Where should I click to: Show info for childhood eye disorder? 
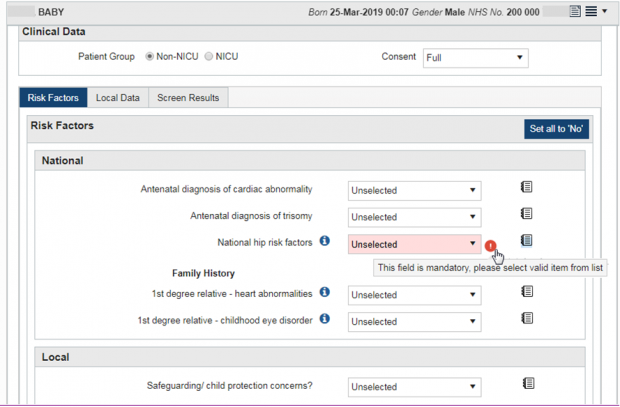325,318
